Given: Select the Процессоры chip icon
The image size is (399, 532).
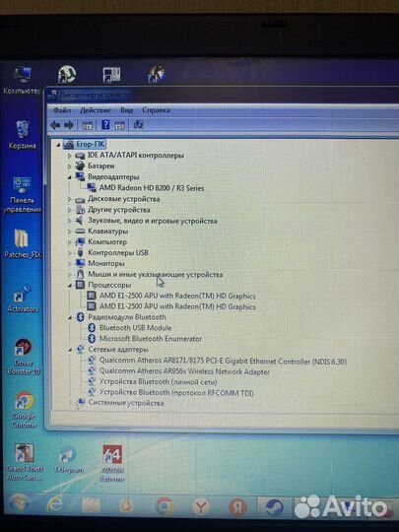Looking at the screenshot, I should pos(80,285).
